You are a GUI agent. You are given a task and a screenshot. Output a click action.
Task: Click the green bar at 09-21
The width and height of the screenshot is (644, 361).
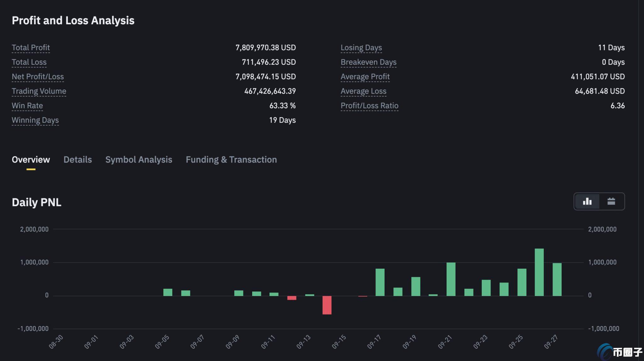(x=451, y=279)
